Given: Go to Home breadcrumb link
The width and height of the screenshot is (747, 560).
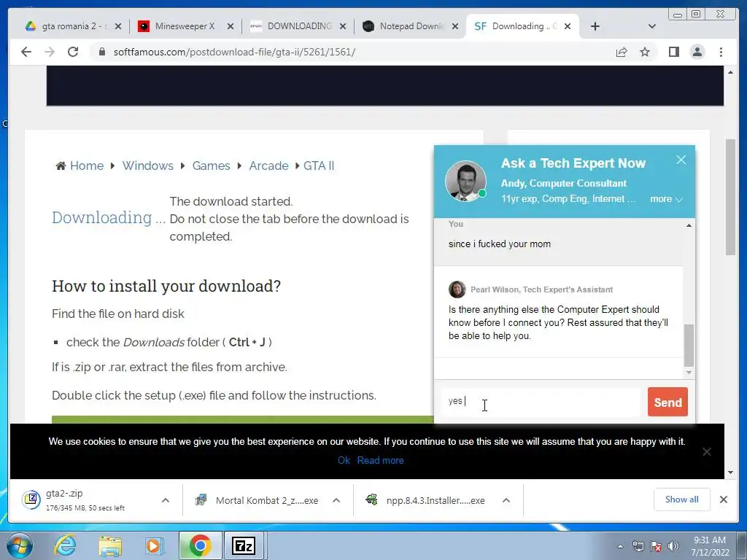Looking at the screenshot, I should 87,166.
